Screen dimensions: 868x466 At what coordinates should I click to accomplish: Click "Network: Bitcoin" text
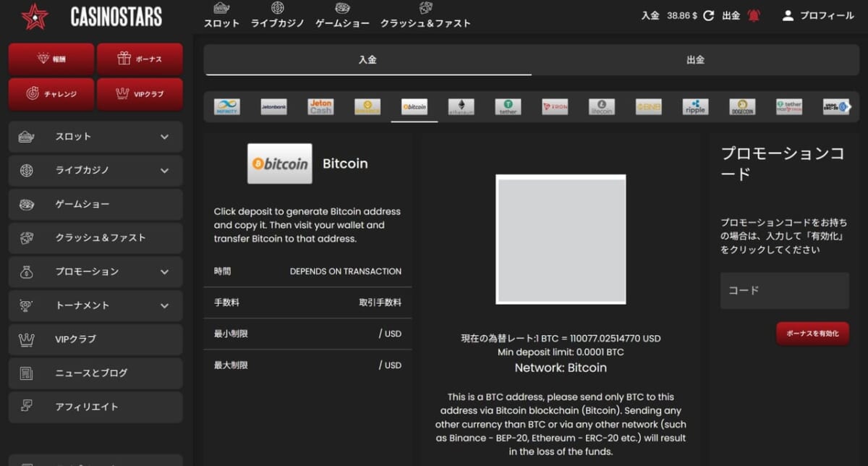pyautogui.click(x=561, y=368)
